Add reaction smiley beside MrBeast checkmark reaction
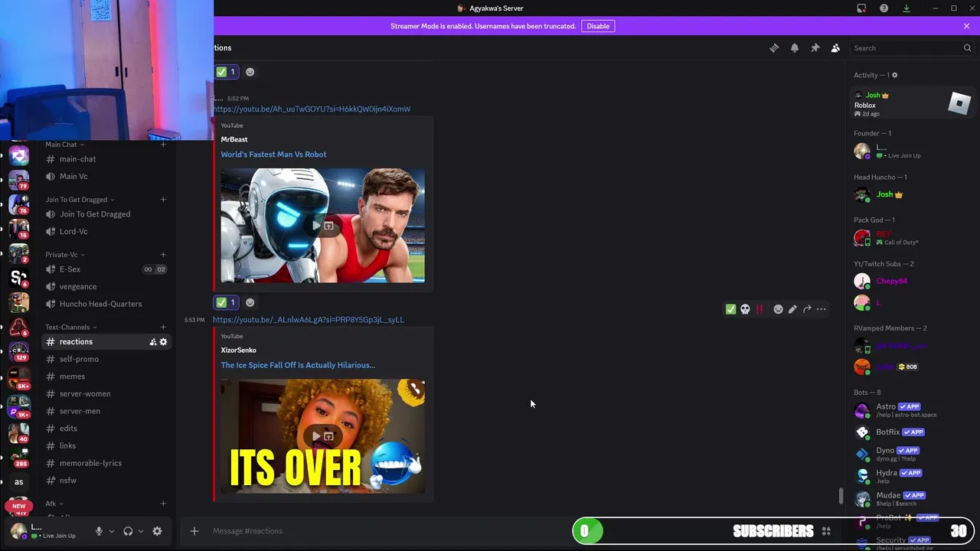Screen dimensions: 980x551 coord(250,302)
